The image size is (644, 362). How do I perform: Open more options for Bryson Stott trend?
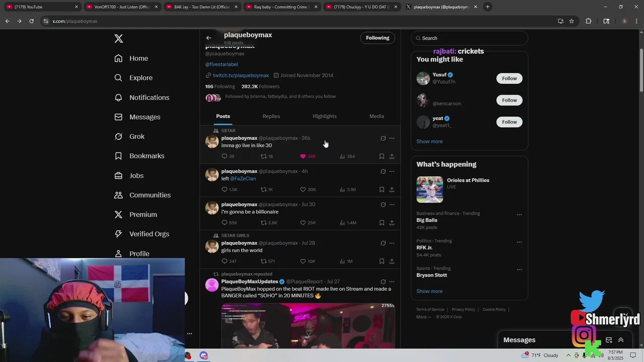(x=519, y=270)
